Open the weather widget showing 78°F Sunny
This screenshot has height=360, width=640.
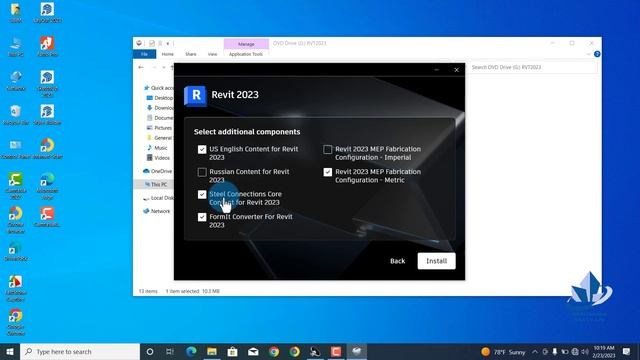click(x=503, y=352)
